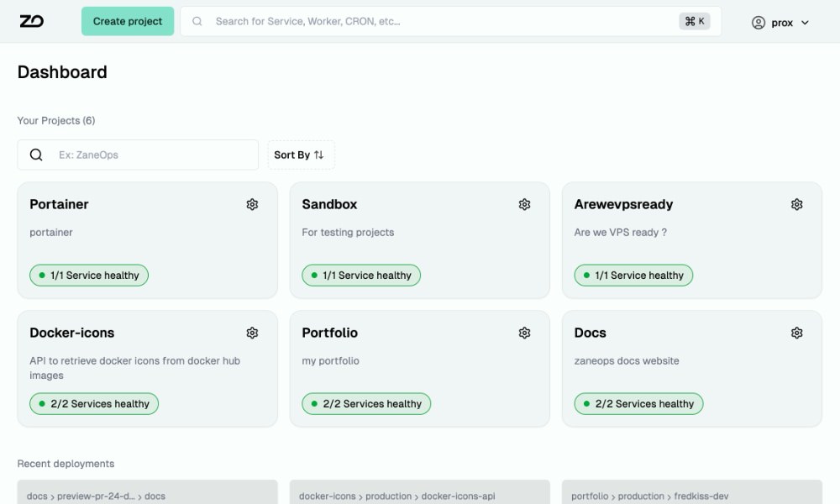
Task: Expand the user menu chevron
Action: (805, 23)
